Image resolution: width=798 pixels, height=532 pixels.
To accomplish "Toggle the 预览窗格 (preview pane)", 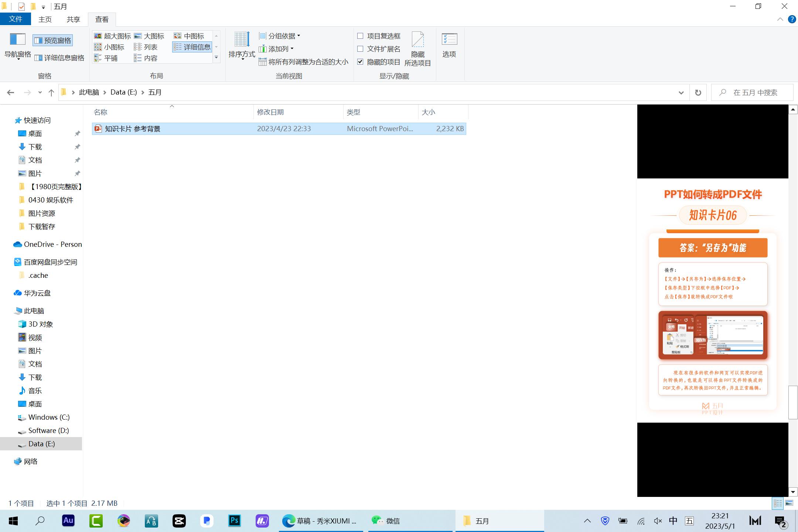I will [x=53, y=40].
